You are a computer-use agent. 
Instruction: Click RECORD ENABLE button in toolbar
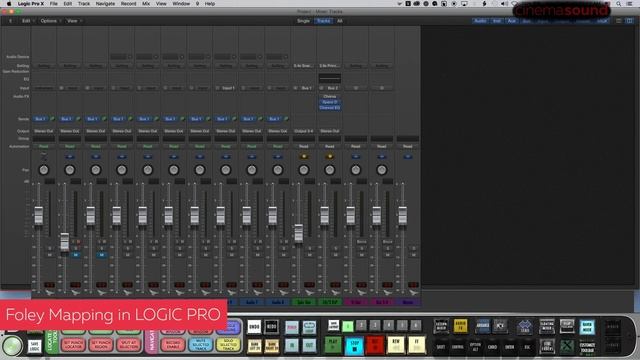tap(173, 345)
